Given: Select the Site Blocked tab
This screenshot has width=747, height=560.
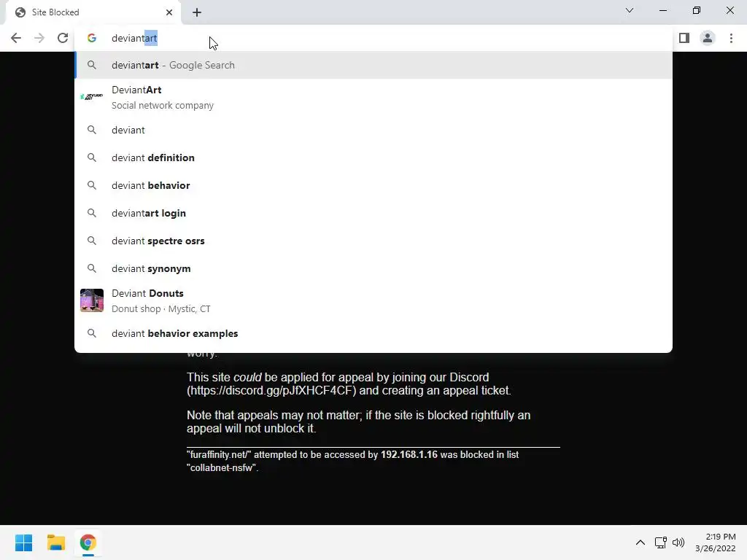Looking at the screenshot, I should [93, 12].
